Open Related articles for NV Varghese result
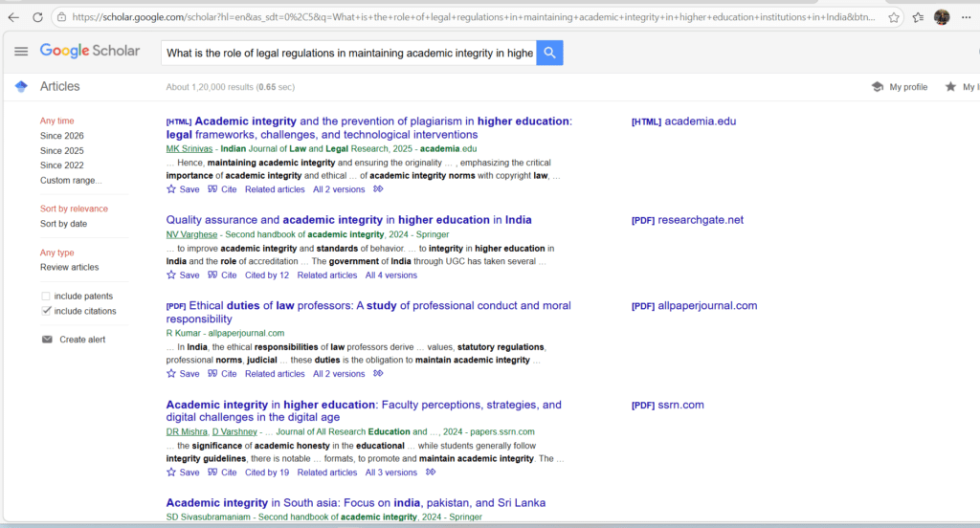Screen dimensions: 980x528 point(327,275)
